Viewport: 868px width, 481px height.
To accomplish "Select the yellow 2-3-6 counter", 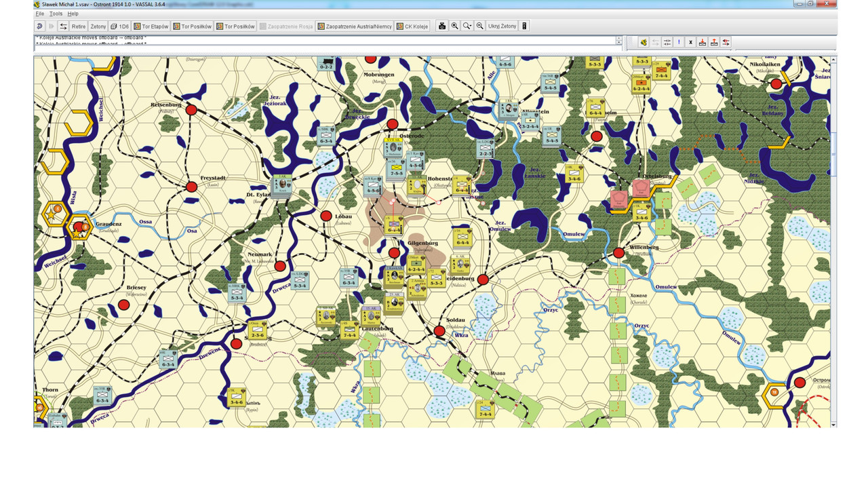I will pyautogui.click(x=257, y=330).
